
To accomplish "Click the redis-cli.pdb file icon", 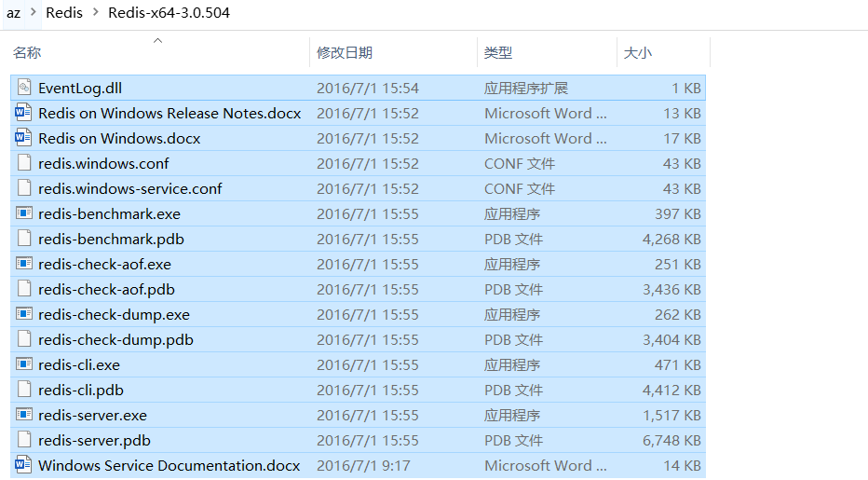I will (24, 389).
